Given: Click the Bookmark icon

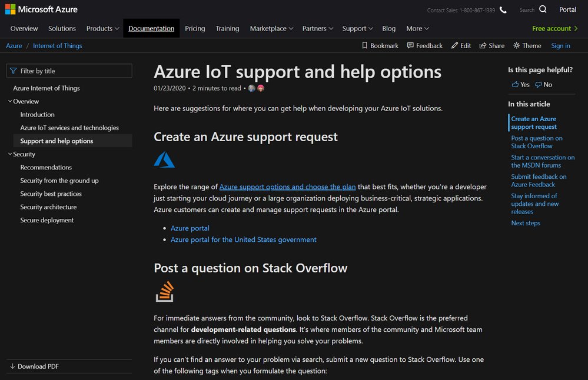Looking at the screenshot, I should pyautogui.click(x=364, y=45).
